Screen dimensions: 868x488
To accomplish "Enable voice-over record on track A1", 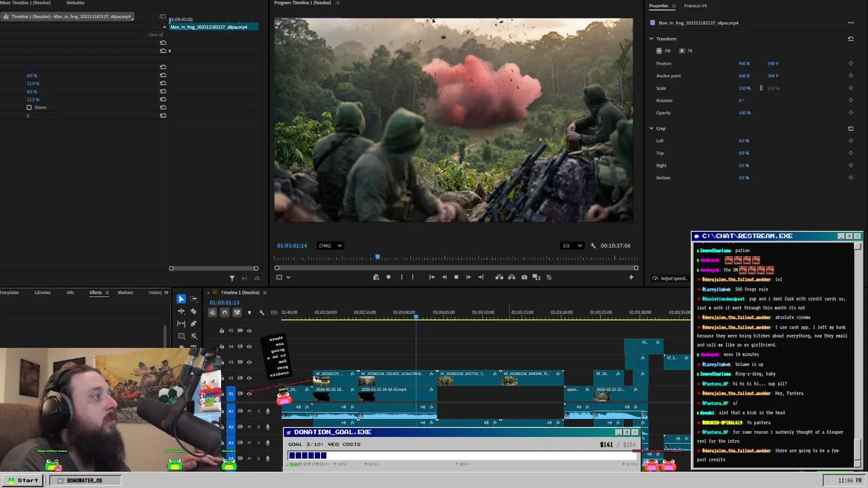I will (x=267, y=411).
